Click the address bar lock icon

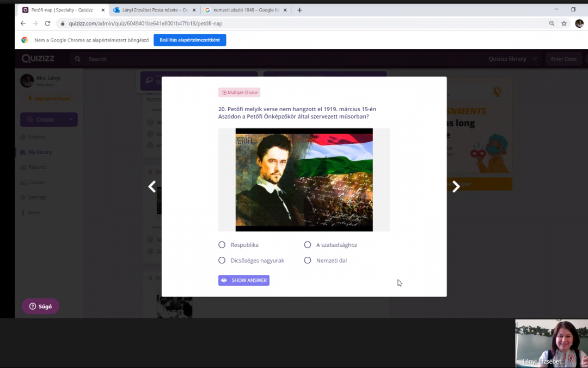click(x=63, y=23)
